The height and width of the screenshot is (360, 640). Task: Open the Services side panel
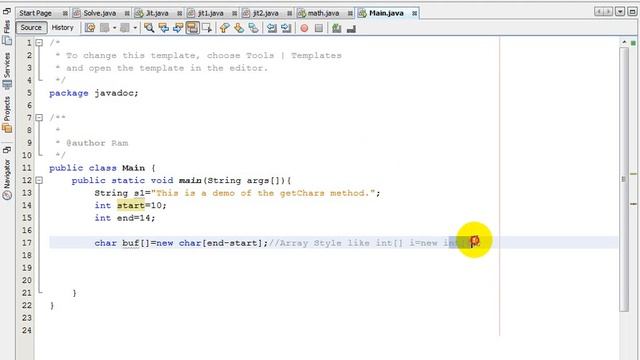7,70
